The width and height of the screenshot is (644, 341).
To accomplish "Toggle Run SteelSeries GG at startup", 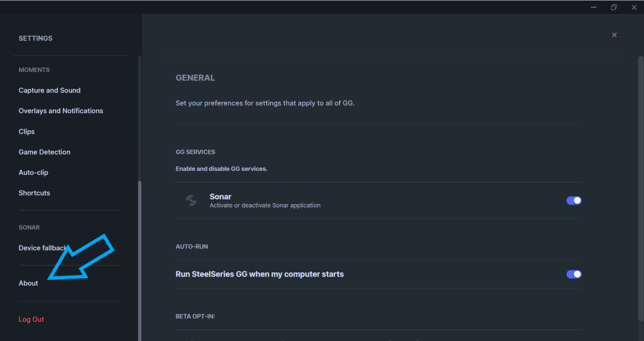I will click(574, 274).
